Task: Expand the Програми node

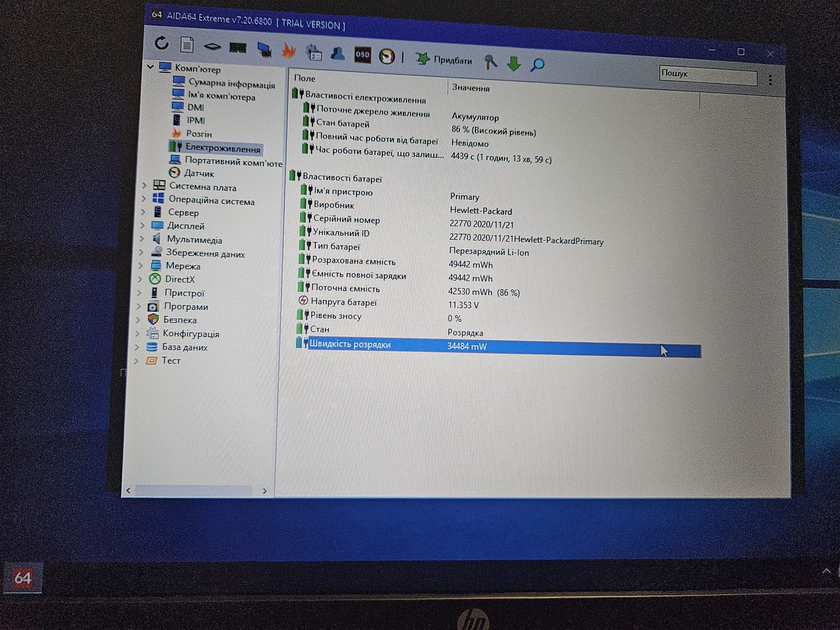Action: 139,306
